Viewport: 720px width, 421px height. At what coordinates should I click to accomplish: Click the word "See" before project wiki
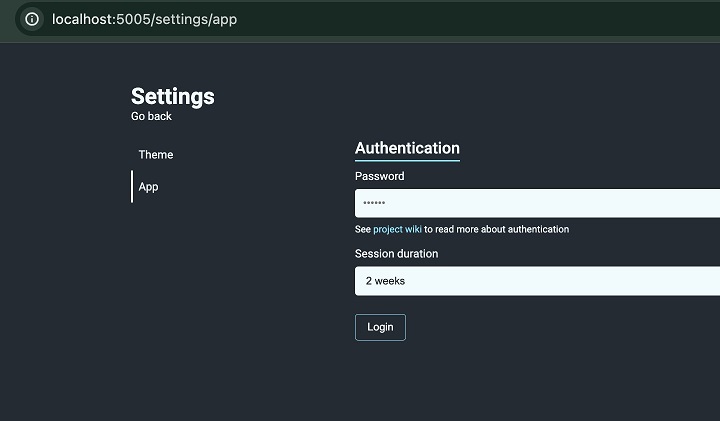point(362,230)
